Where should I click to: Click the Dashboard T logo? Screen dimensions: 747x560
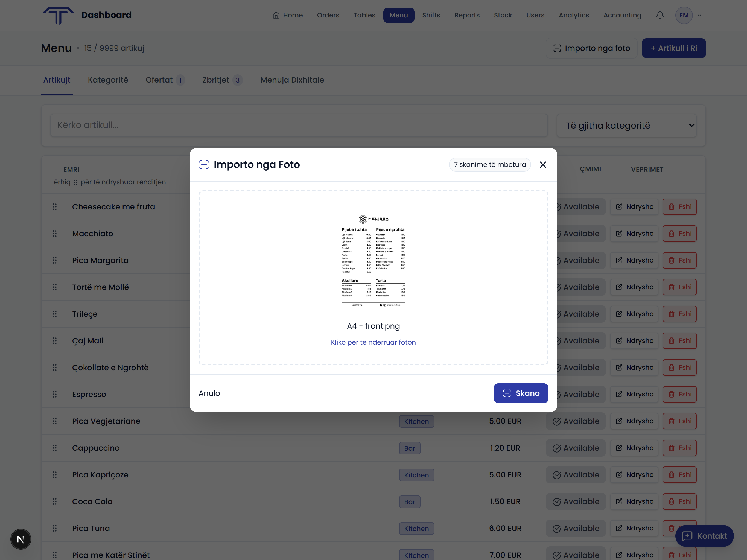coord(58,15)
